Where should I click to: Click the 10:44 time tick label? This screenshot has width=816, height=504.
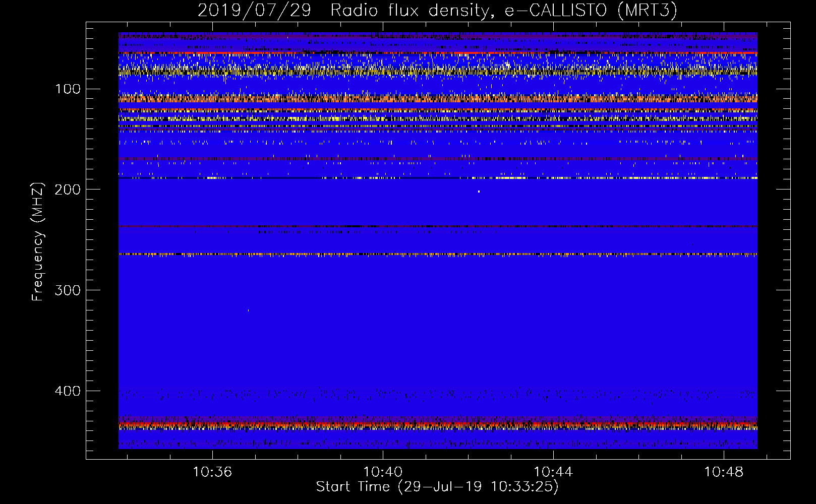(x=553, y=472)
